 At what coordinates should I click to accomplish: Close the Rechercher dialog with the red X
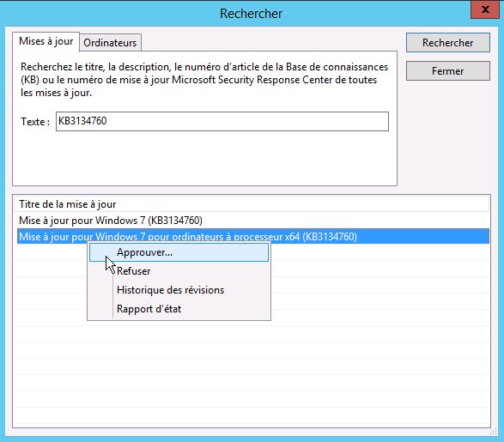pos(485,9)
